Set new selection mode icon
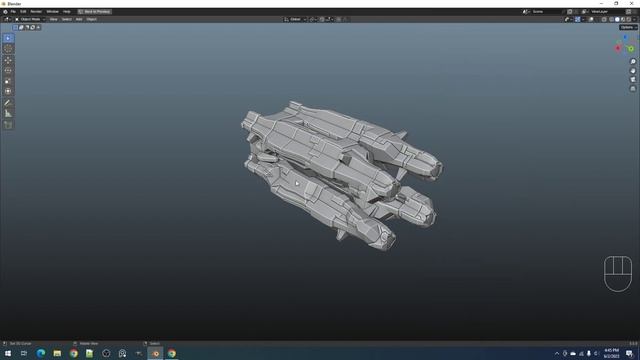This screenshot has width=640, height=360. pyautogui.click(x=16, y=27)
